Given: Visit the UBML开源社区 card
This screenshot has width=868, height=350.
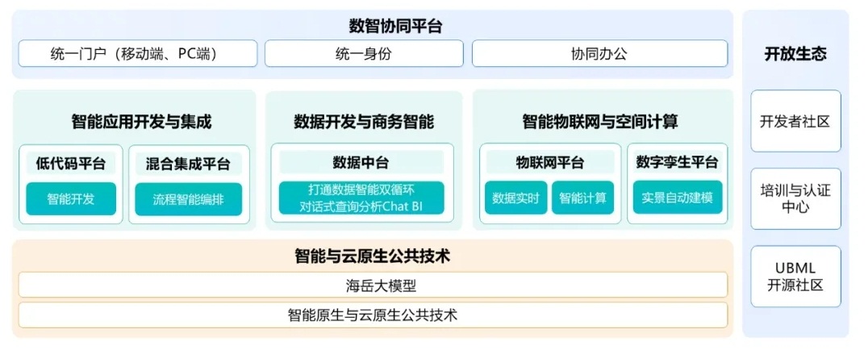Looking at the screenshot, I should point(795,276).
